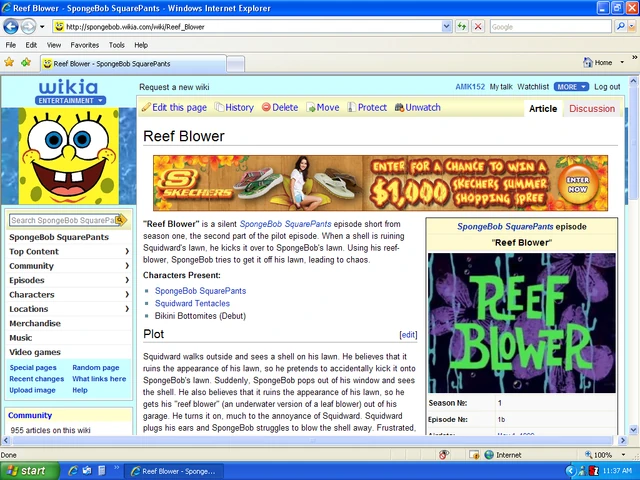Click the Google search box

pyautogui.click(x=551, y=27)
